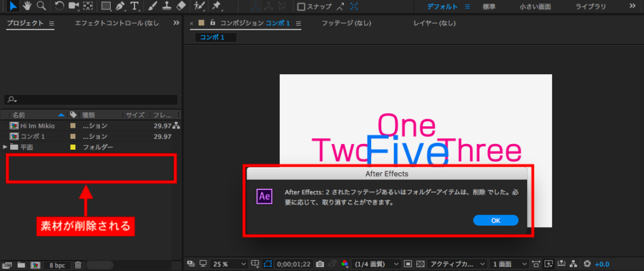Click OK in the After Effects dialog
The width and height of the screenshot is (644, 271).
tap(496, 220)
